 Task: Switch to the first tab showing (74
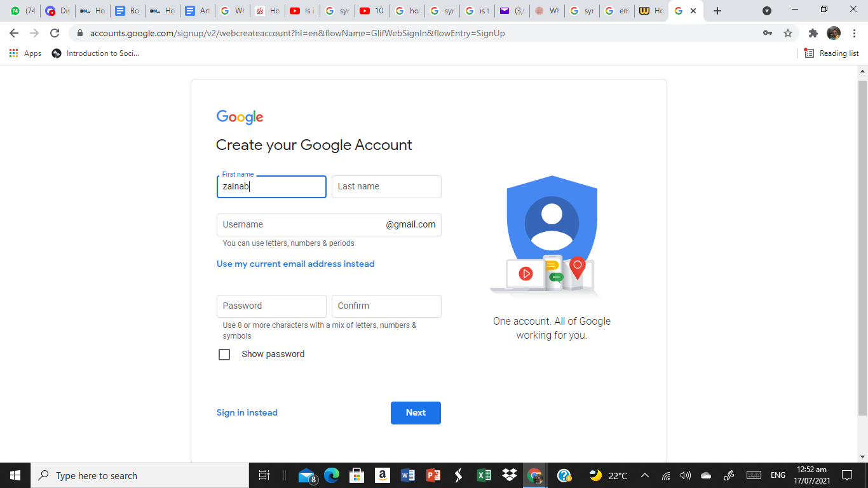coord(22,11)
